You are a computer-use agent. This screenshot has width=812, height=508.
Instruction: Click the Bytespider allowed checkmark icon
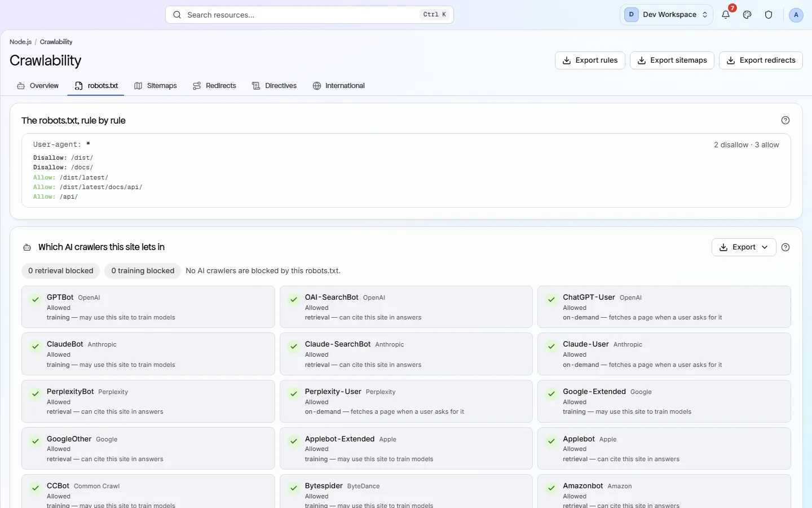[x=294, y=488]
